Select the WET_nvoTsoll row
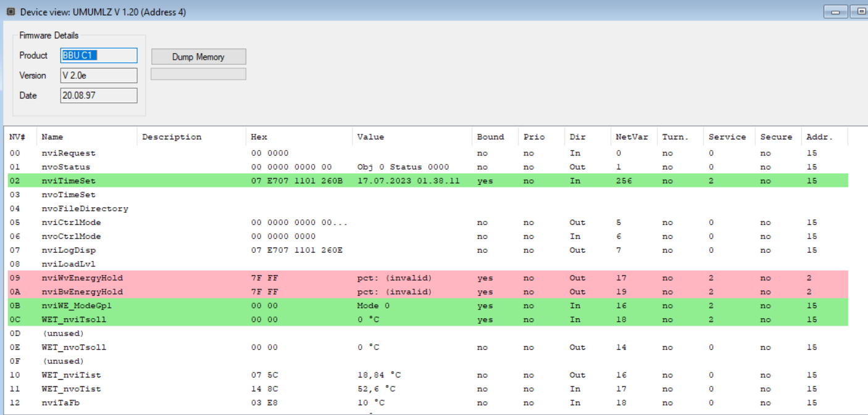Viewport: 868px width, 415px height. (x=427, y=347)
